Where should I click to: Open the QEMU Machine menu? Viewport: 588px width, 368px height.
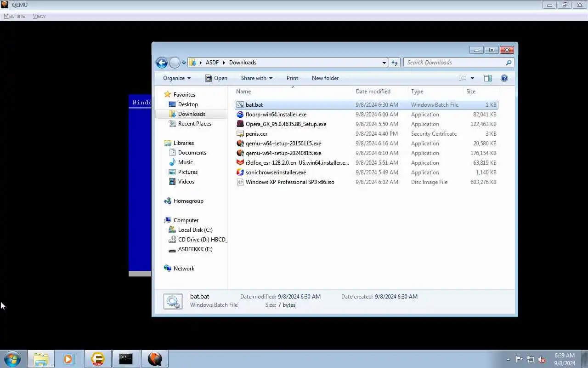(x=14, y=16)
